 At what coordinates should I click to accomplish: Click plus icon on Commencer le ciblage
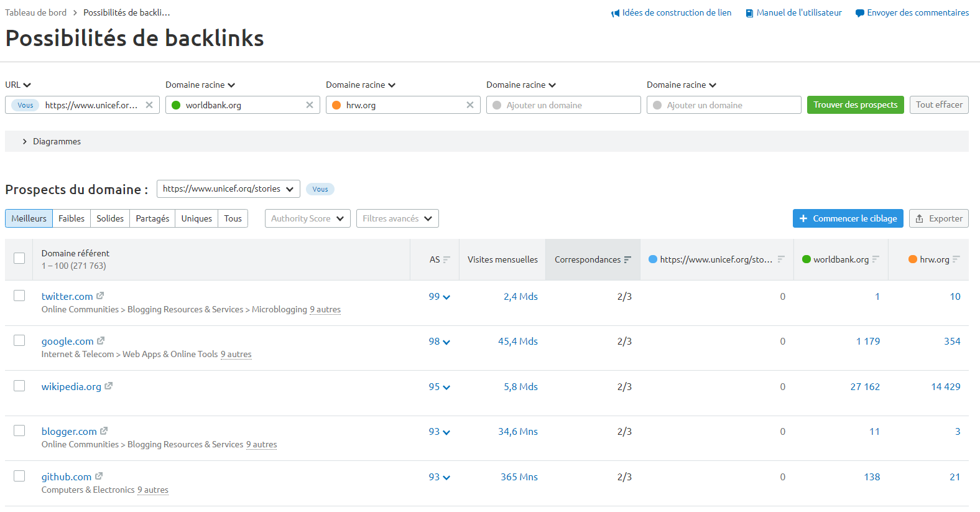(x=803, y=218)
